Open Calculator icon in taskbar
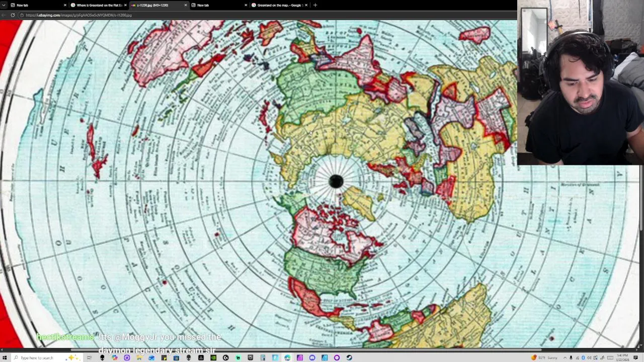Image resolution: width=644 pixels, height=362 pixels. [263, 357]
